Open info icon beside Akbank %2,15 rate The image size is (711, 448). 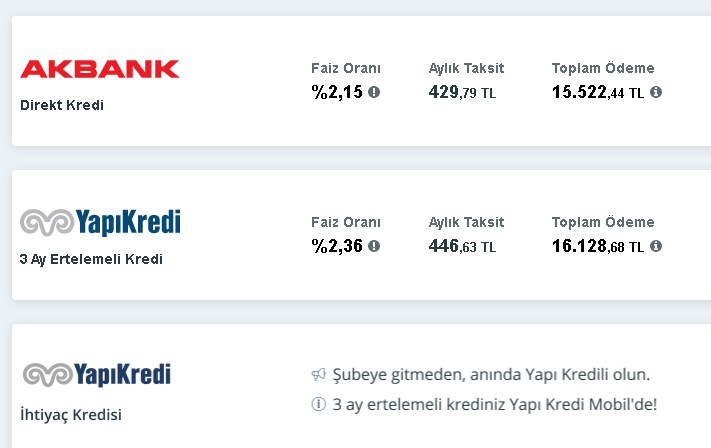(374, 92)
